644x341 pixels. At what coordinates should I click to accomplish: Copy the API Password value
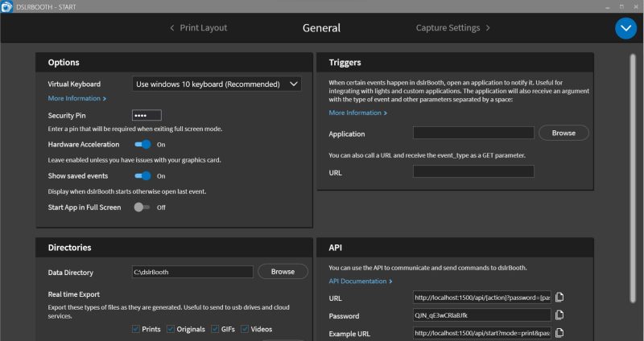tap(559, 315)
